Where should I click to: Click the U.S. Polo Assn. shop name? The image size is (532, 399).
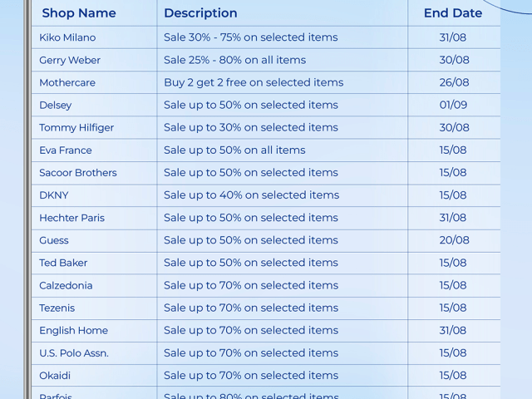click(74, 352)
